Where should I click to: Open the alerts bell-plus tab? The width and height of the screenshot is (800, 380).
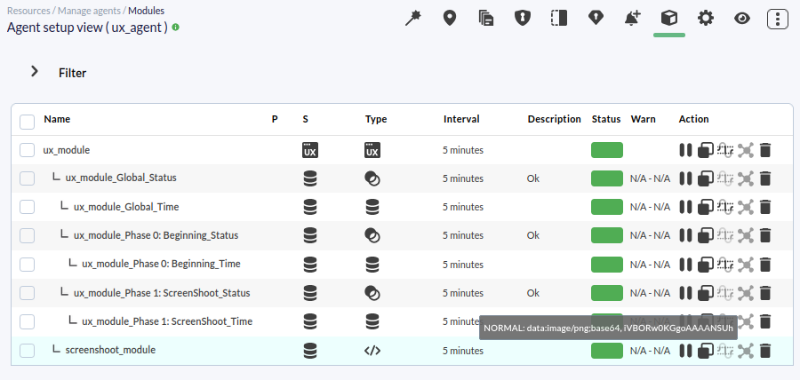633,19
